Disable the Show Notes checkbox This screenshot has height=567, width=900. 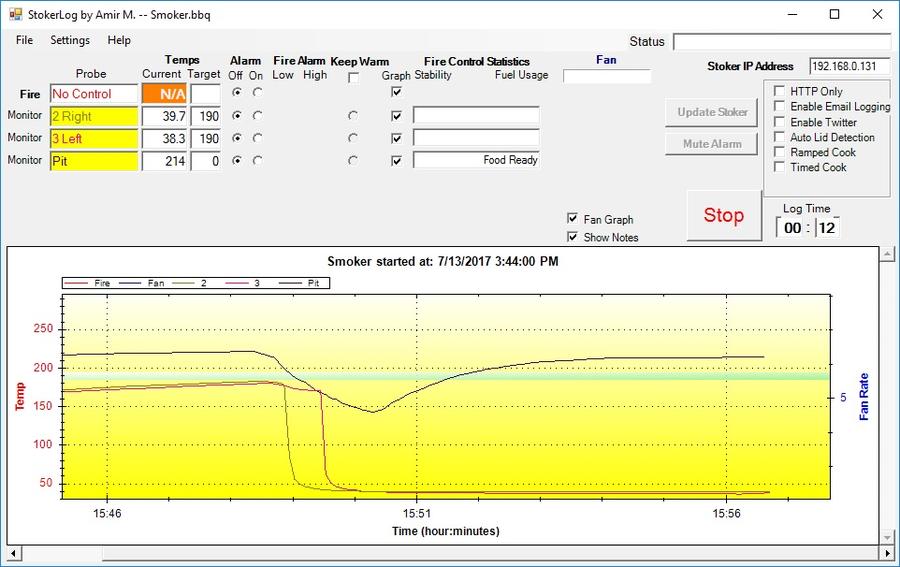click(x=572, y=237)
